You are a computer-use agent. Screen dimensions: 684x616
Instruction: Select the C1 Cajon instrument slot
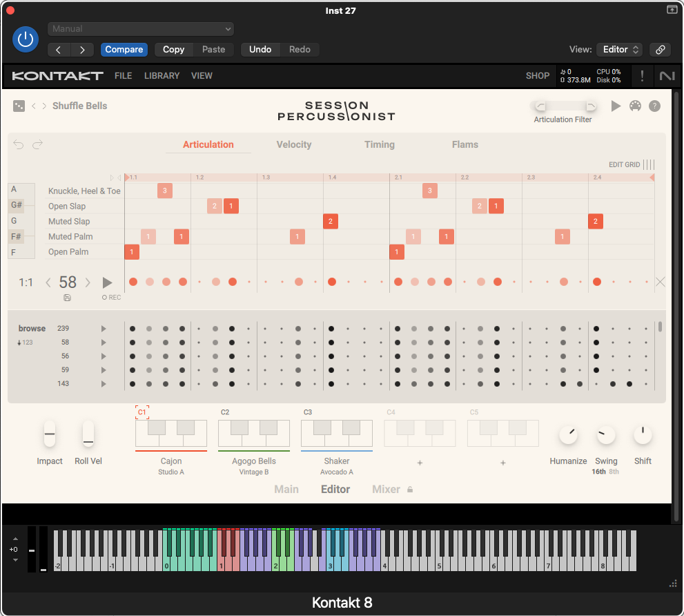tap(171, 434)
